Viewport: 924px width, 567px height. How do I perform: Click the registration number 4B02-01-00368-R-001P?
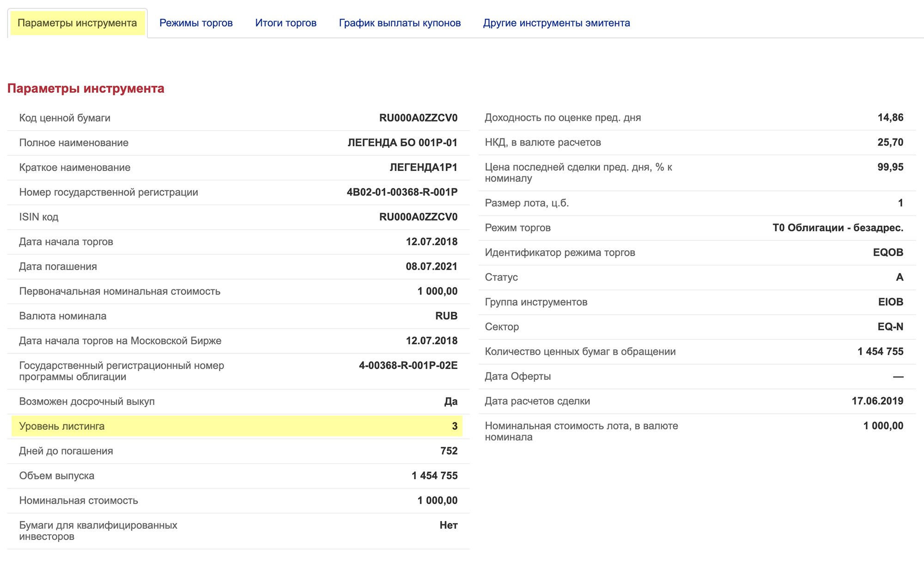[402, 192]
